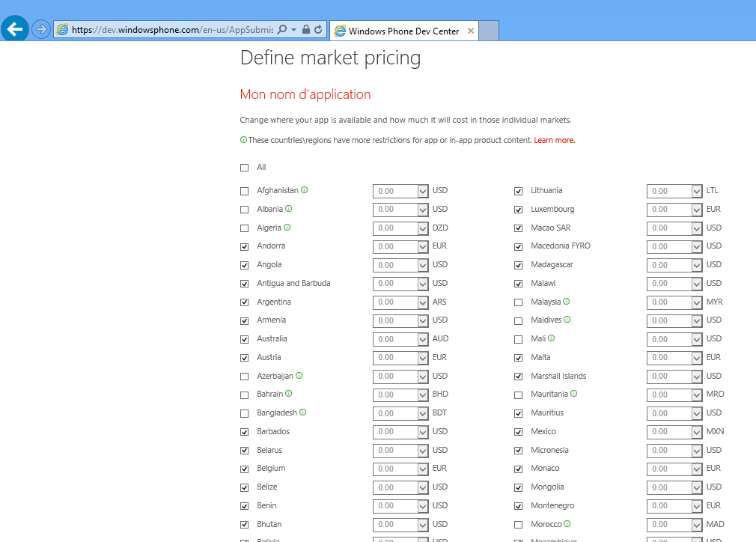Click the Refresh icon in address bar
The image size is (756, 542).
pyautogui.click(x=318, y=30)
